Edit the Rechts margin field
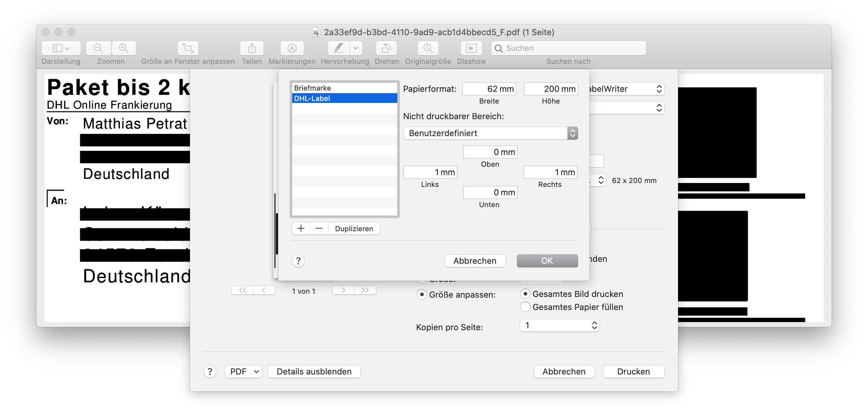This screenshot has width=868, height=409. point(550,172)
